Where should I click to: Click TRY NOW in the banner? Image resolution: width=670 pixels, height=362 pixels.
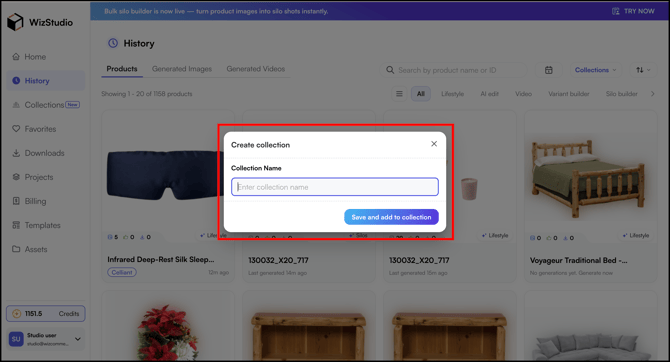coord(639,11)
